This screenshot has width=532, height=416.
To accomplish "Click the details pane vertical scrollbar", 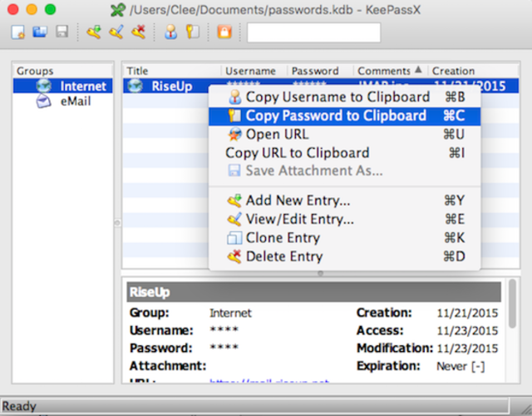I will (x=512, y=304).
